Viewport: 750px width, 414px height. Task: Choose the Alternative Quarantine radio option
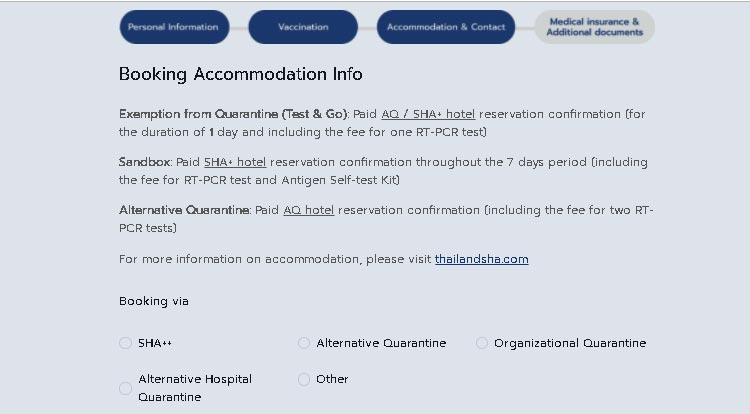point(304,343)
